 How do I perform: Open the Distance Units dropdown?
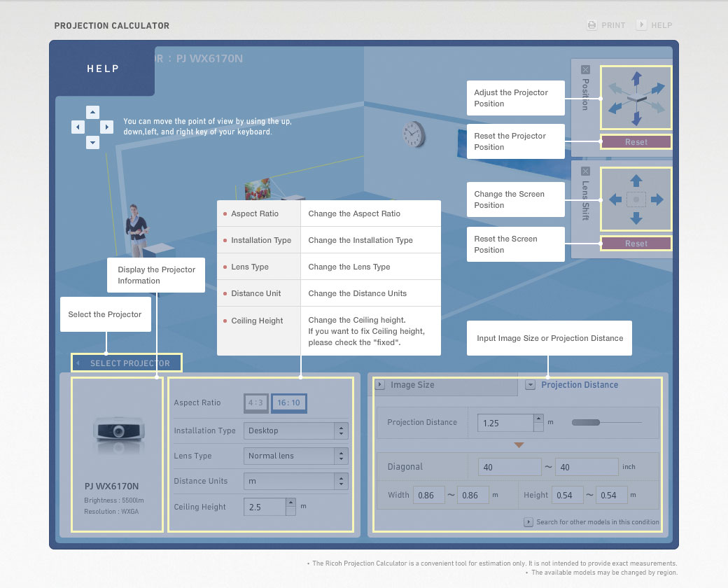(x=295, y=482)
